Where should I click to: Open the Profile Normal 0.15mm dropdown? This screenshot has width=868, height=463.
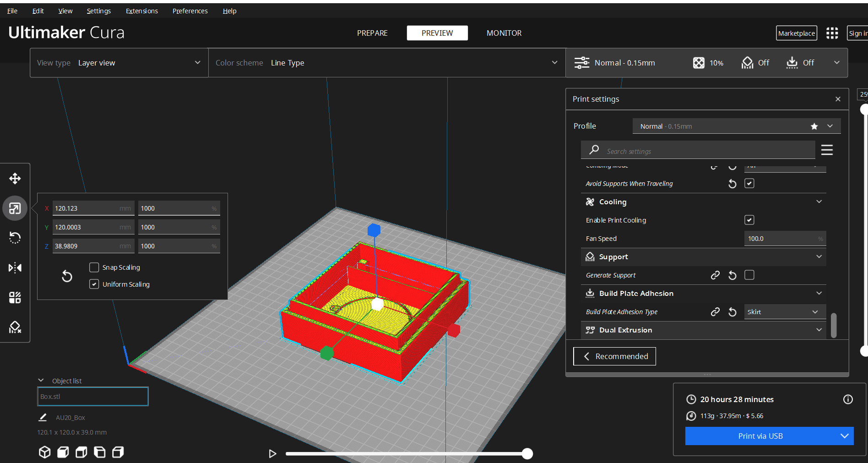736,126
